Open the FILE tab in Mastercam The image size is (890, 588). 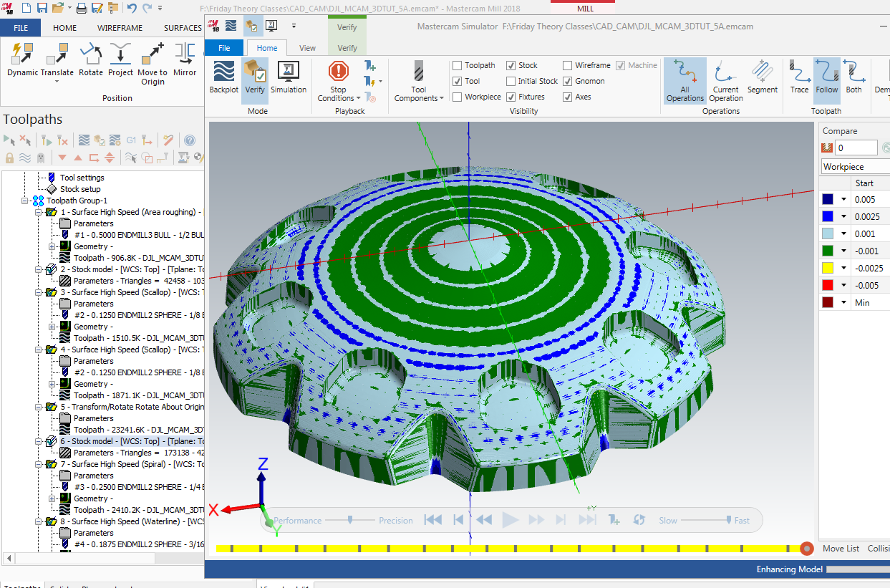pos(21,28)
